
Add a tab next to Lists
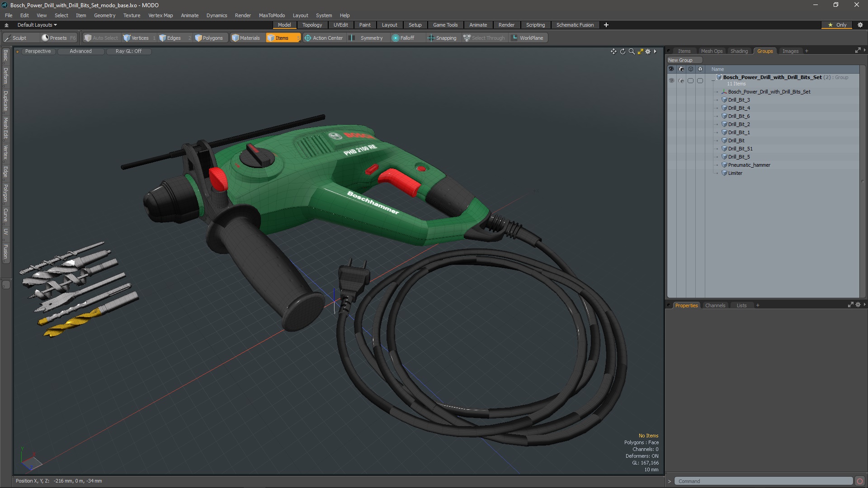(758, 305)
